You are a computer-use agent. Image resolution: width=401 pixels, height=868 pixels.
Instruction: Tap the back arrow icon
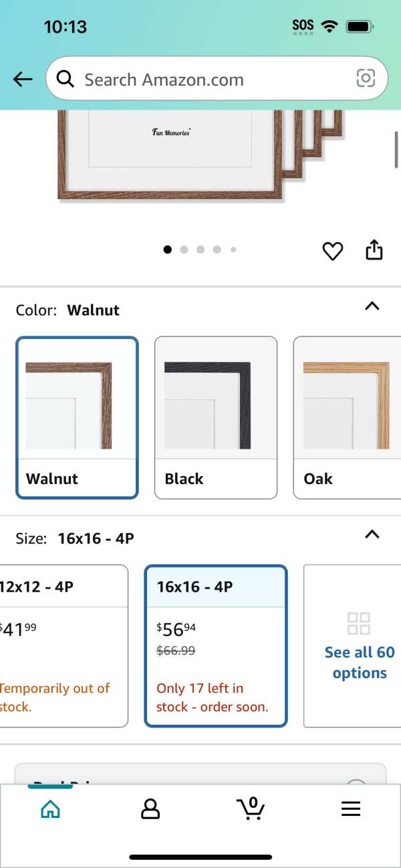click(23, 80)
